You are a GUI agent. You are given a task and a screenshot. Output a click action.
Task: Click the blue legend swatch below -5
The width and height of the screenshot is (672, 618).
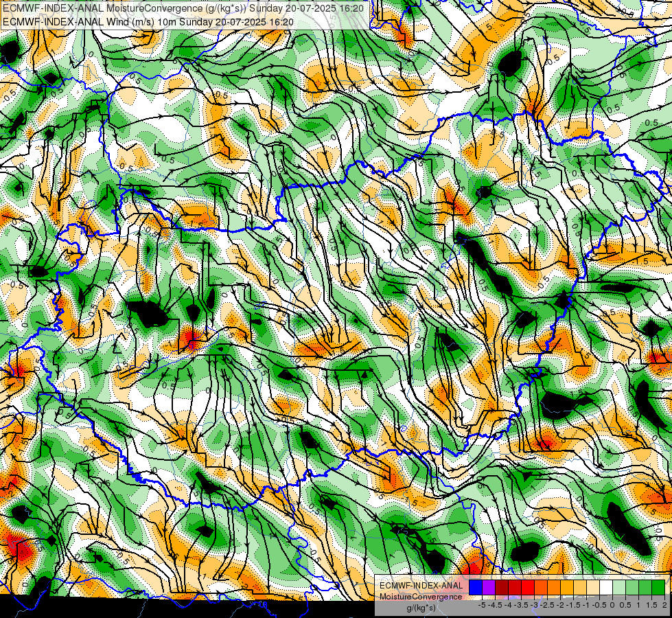[x=476, y=587]
